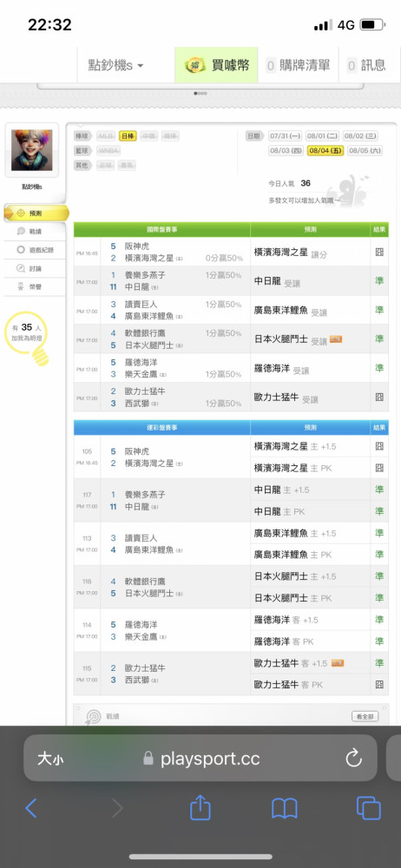Open the 討論 sidebar tab
The width and height of the screenshot is (401, 868).
click(x=35, y=268)
